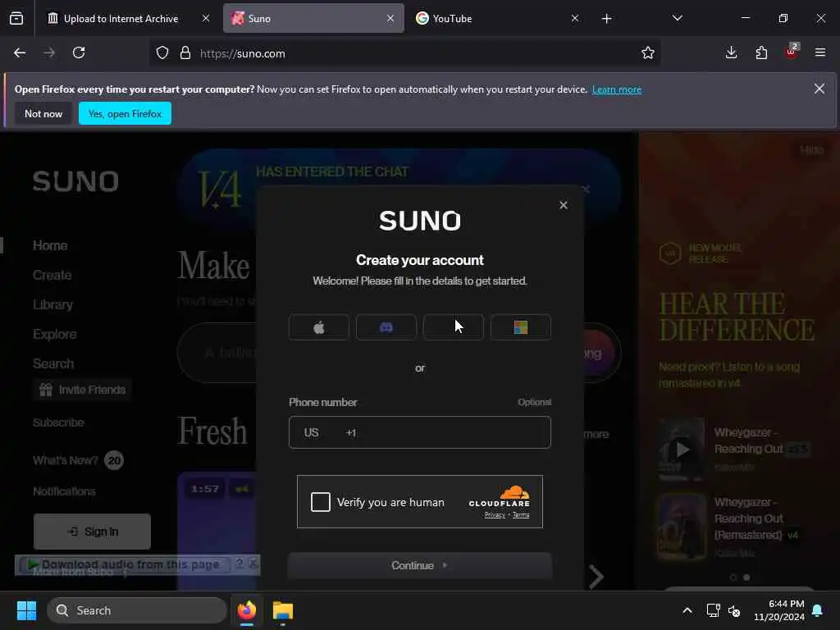Open File Explorer from the taskbar
This screenshot has height=630, width=840.
(282, 610)
